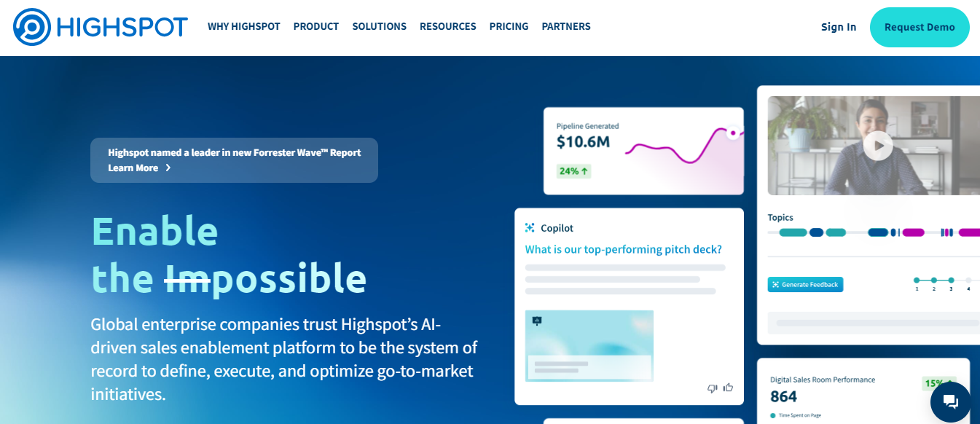
Task: Click the pitch deck thumbnail in Copilot card
Action: pyautogui.click(x=589, y=346)
